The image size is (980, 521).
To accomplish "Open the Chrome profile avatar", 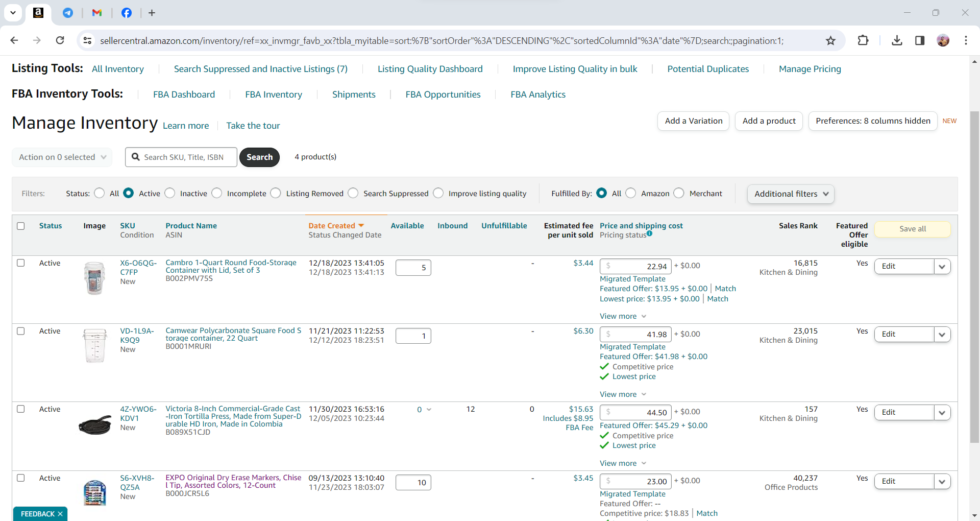I will pos(943,40).
